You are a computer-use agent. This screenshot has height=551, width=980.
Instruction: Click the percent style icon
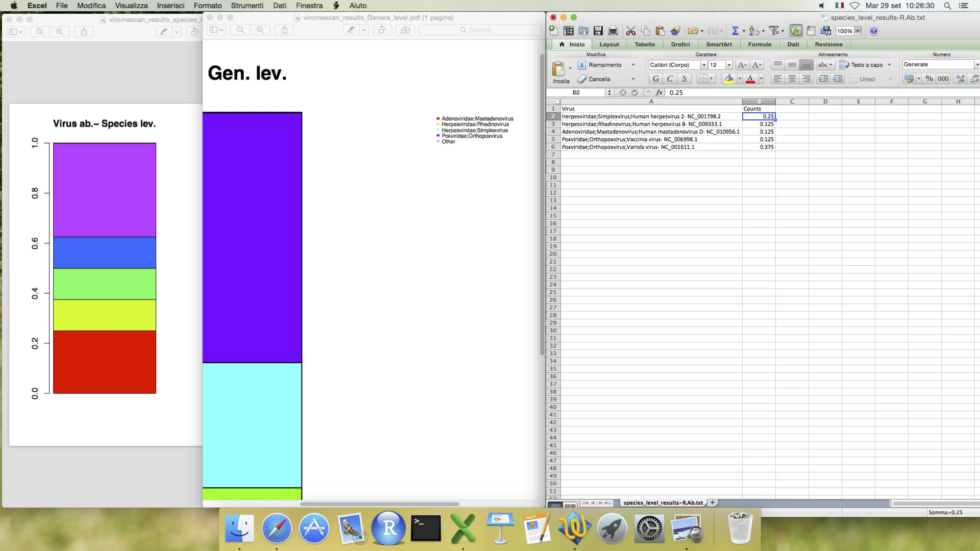929,79
